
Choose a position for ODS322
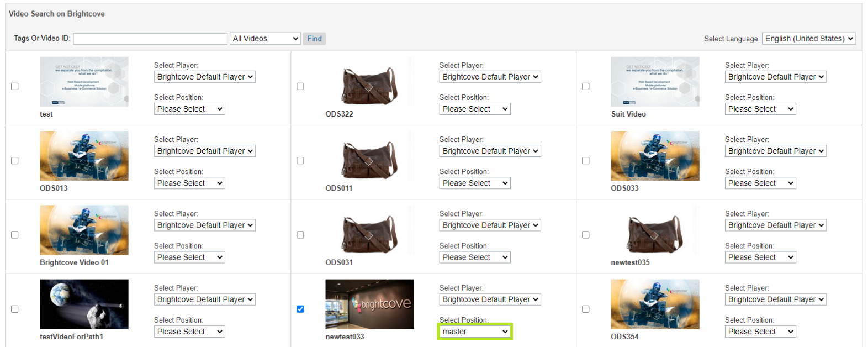[475, 109]
